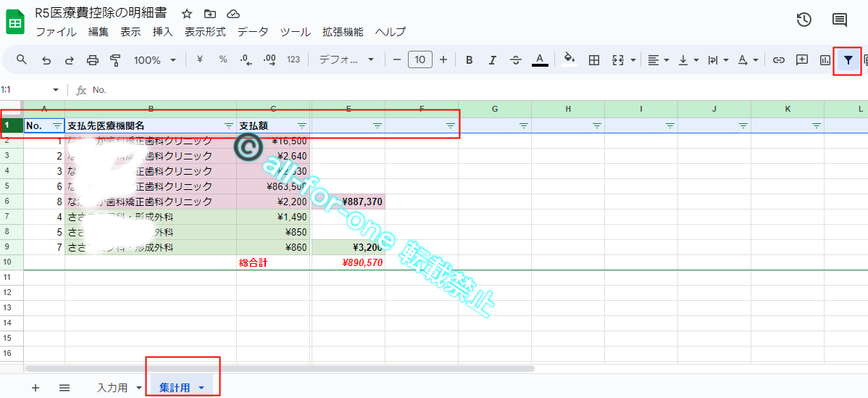Open horizontal align dropdown
The height and width of the screenshot is (398, 868).
658,60
